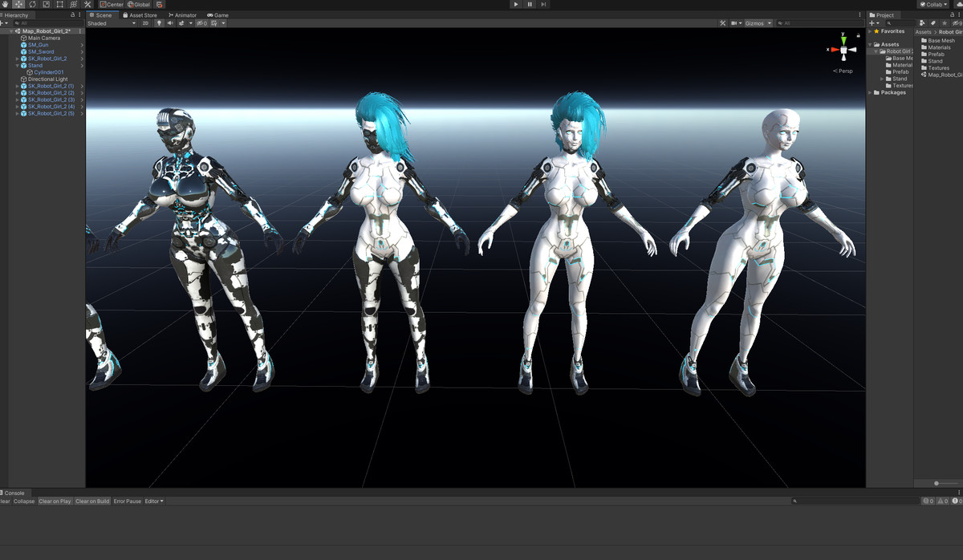The height and width of the screenshot is (560, 963).
Task: Lock the Hierarchy panel
Action: point(73,15)
